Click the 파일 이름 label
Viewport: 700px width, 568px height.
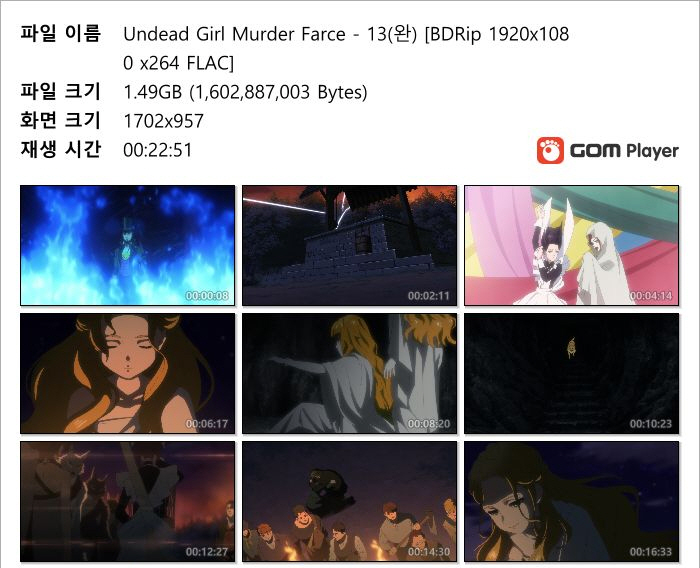pos(60,33)
